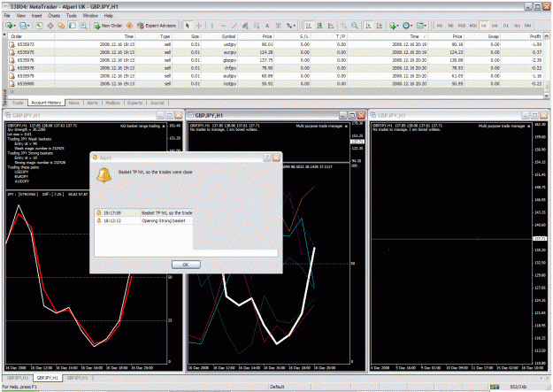Switch to the Trade tab
The height and width of the screenshot is (392, 553).
(18, 103)
